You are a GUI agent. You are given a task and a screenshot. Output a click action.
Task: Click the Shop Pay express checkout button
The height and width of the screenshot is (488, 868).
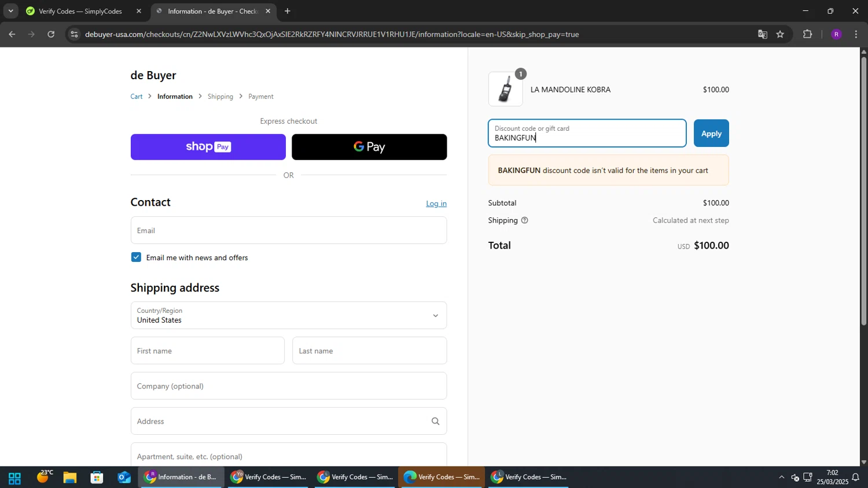[208, 147]
